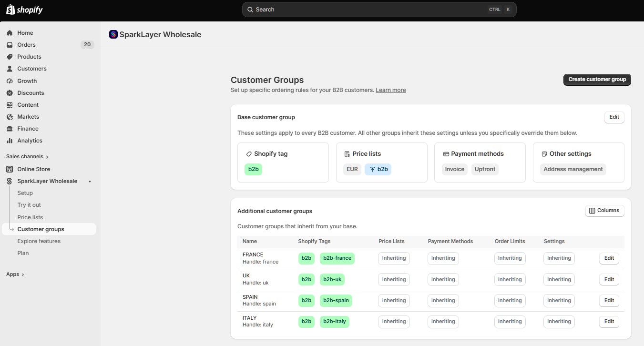This screenshot has height=346, width=644.
Task: Edit the FRANCE customer group
Action: click(x=609, y=258)
